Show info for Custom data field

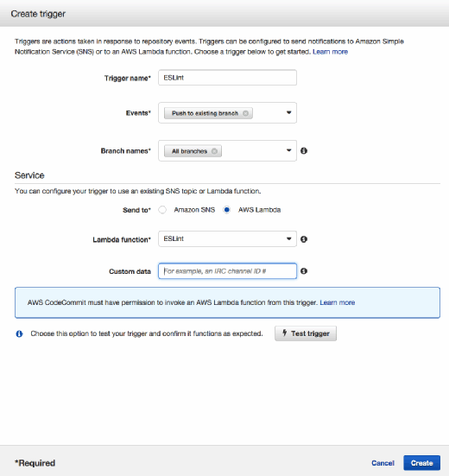[304, 271]
